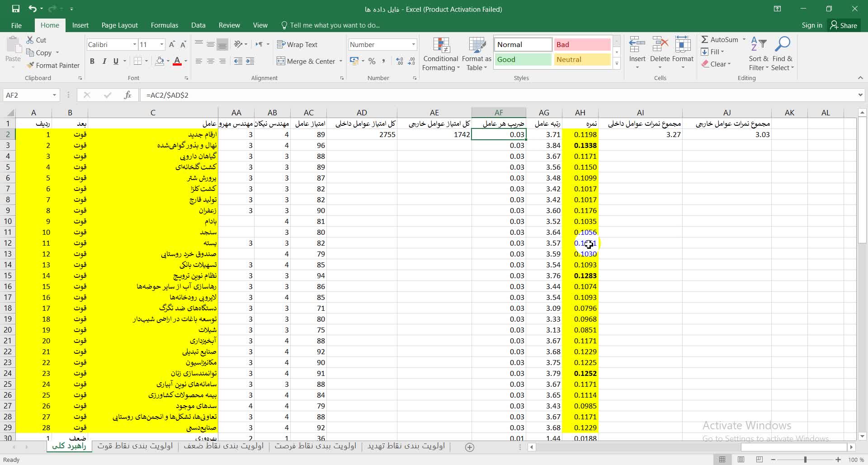
Task: Click the Save icon in quick access toolbar
Action: (15, 9)
